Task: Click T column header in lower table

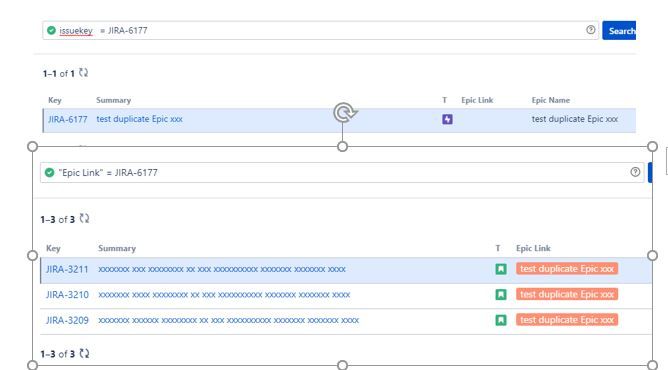Action: coord(498,248)
